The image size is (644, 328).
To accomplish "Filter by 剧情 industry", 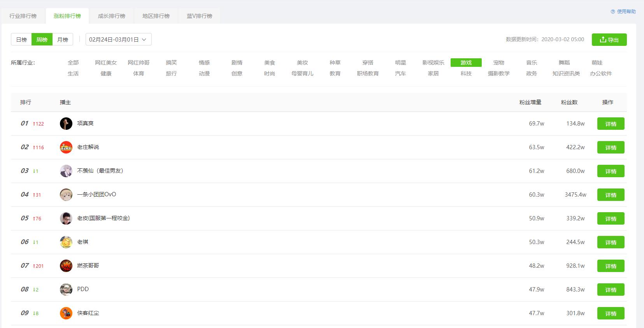I will [237, 63].
